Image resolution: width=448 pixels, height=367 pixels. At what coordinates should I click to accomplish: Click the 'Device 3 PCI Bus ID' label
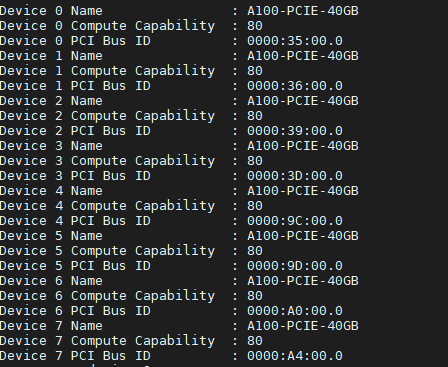pyautogui.click(x=75, y=176)
